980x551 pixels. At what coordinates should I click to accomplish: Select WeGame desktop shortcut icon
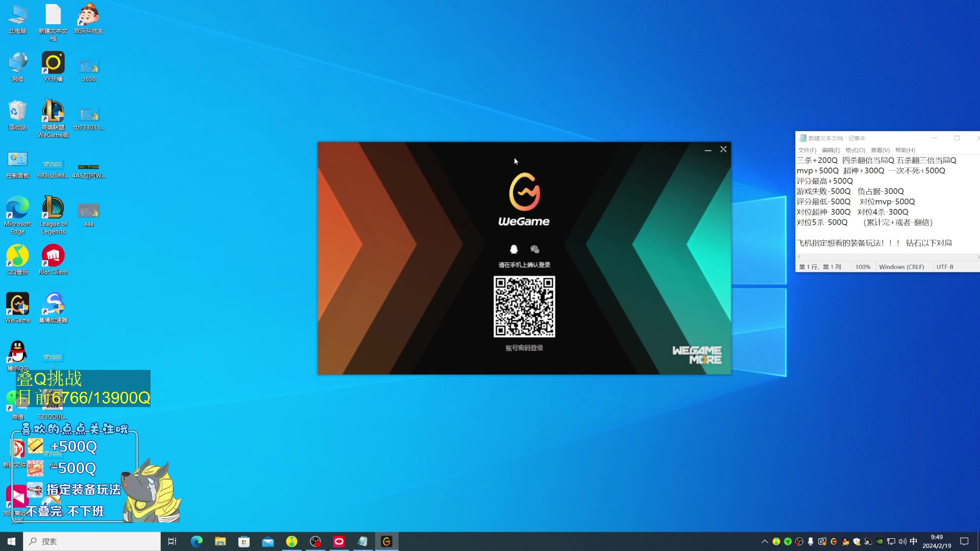17,308
